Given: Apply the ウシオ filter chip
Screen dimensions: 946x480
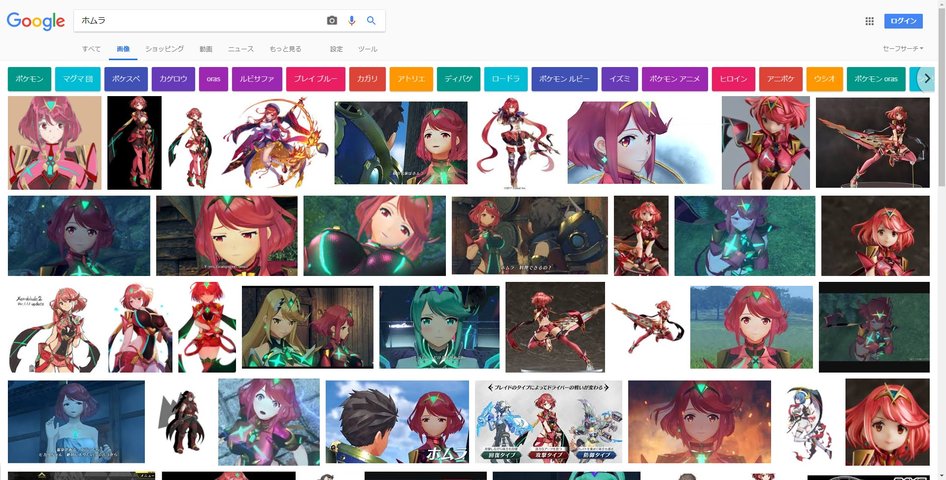Looking at the screenshot, I should tap(825, 79).
